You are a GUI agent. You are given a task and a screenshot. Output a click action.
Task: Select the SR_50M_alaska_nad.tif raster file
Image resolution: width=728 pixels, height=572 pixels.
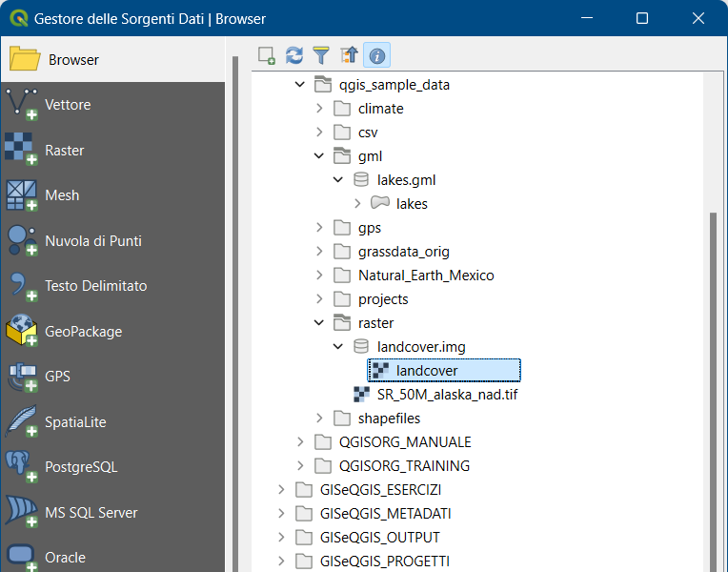click(x=447, y=395)
